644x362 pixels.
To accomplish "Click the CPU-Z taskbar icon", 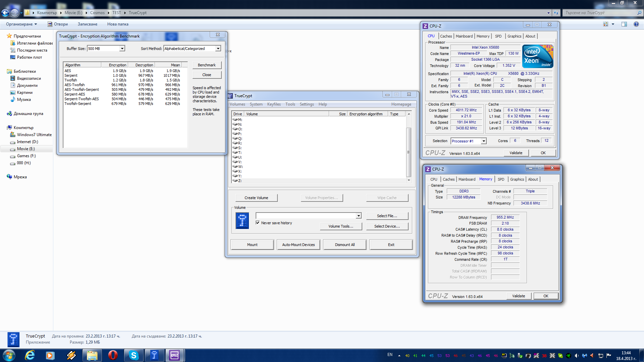I will click(x=174, y=355).
